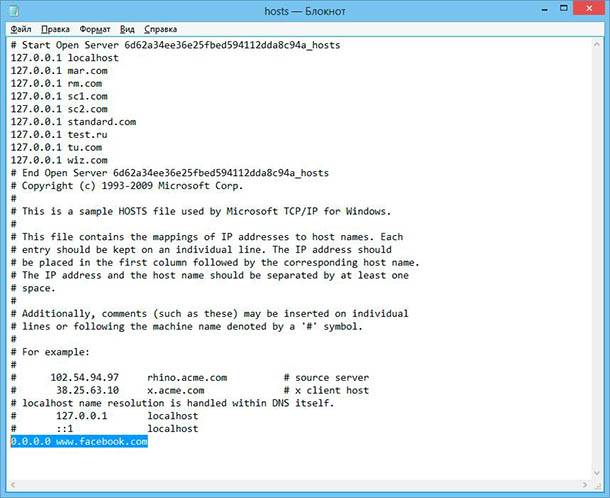Screen dimensions: 610x498
Task: Open the Вид menu
Action: pyautogui.click(x=127, y=29)
